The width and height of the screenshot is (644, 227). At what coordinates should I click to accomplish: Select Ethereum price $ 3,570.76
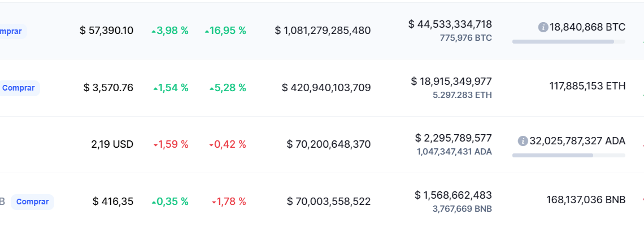[108, 88]
